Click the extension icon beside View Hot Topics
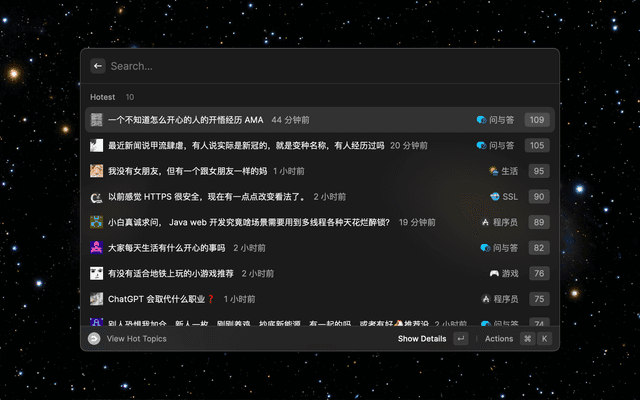640x400 pixels. pyautogui.click(x=94, y=339)
